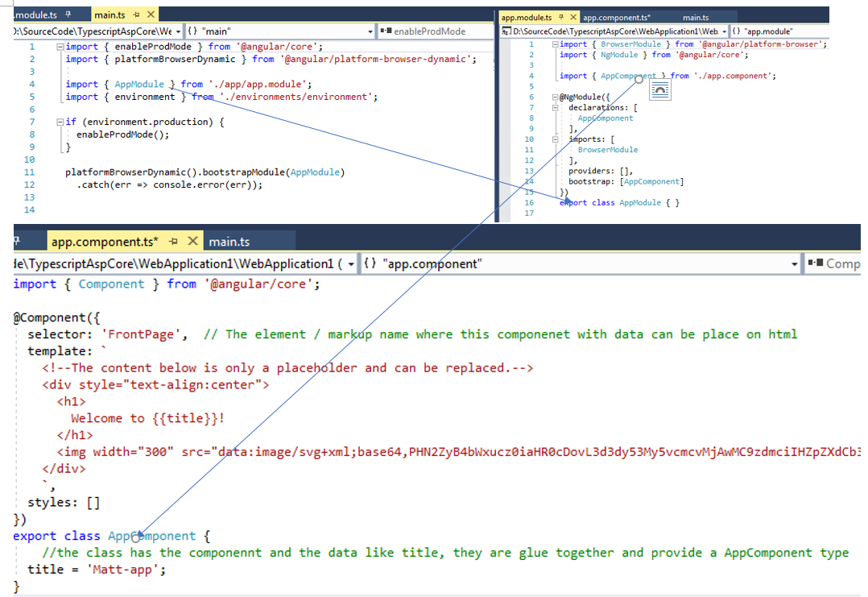Viewport: 868px width, 597px height.
Task: Open the project path dropdown in the main.ts pane
Action: (178, 31)
